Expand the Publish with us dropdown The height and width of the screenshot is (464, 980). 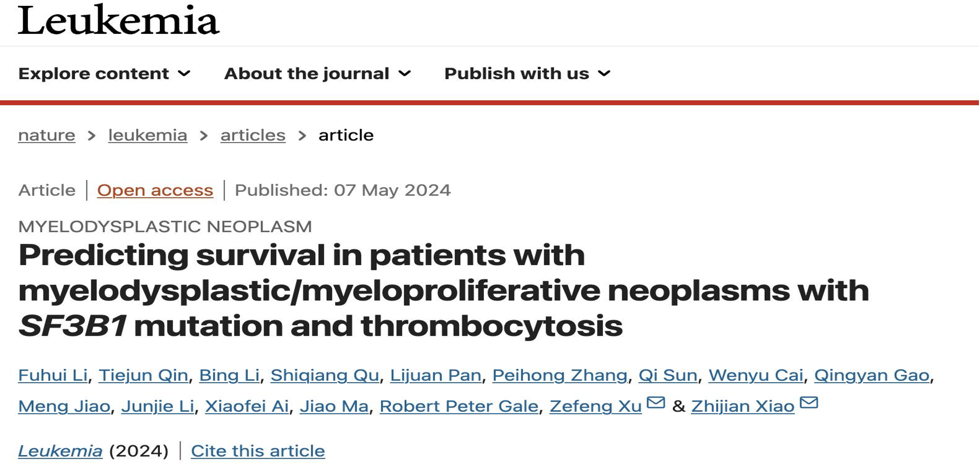tap(527, 73)
